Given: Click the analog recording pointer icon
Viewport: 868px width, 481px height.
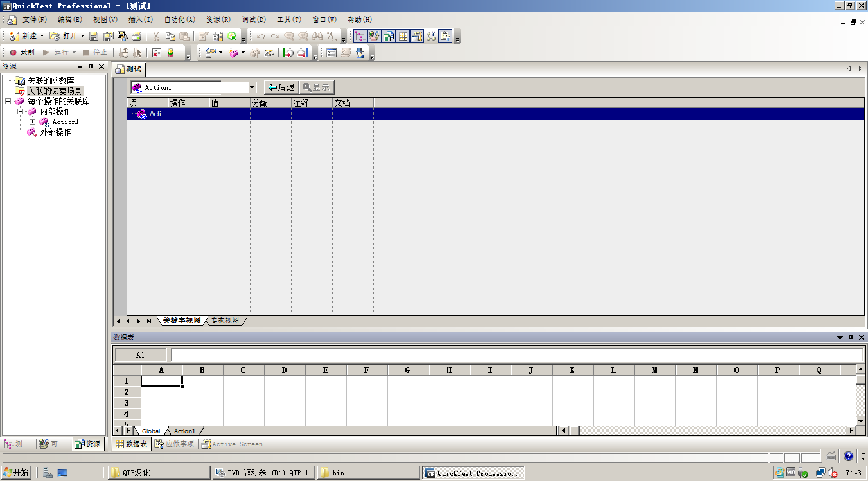Looking at the screenshot, I should pos(137,53).
